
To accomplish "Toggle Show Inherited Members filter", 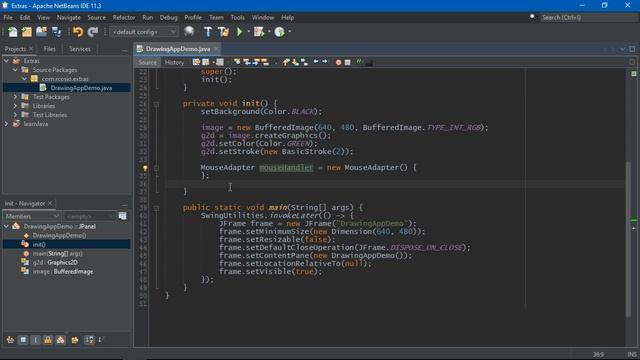I will point(10,340).
